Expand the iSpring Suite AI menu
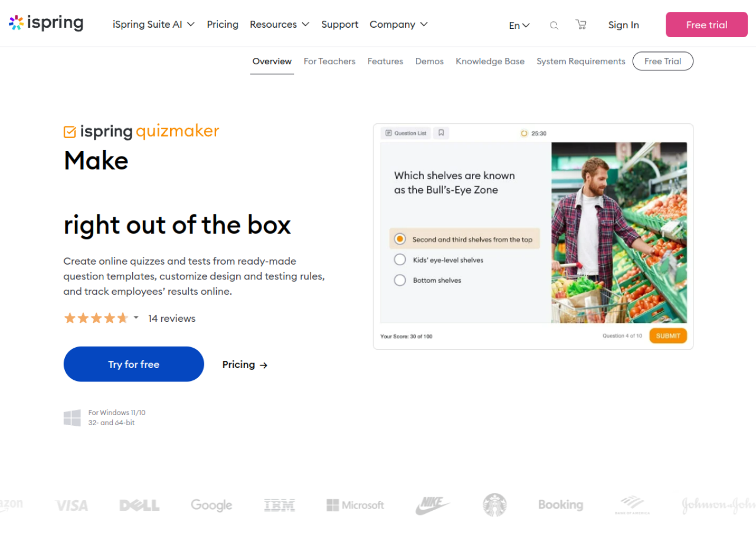 (x=154, y=24)
